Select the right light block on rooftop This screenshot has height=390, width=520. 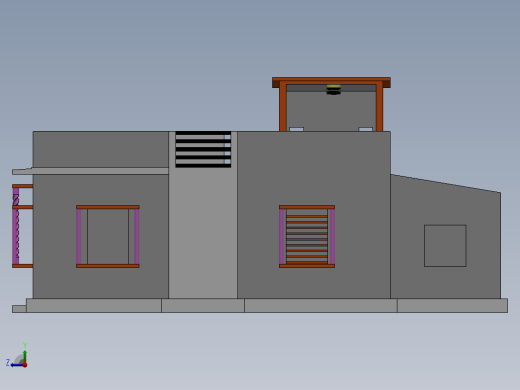point(365,129)
